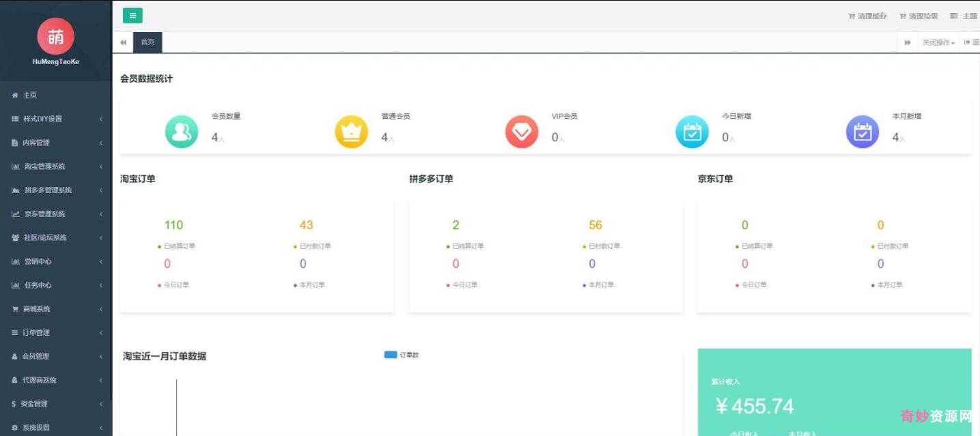Screen dimensions: 980x436
Task: Select 主页 in the sidebar menu
Action: tap(29, 95)
